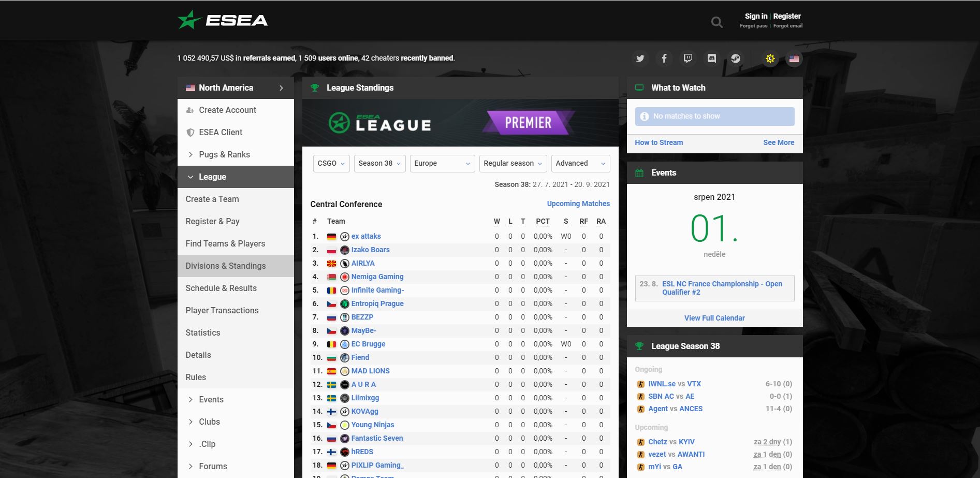Expand the Events sidebar section
Image resolution: width=980 pixels, height=478 pixels.
pyautogui.click(x=236, y=400)
